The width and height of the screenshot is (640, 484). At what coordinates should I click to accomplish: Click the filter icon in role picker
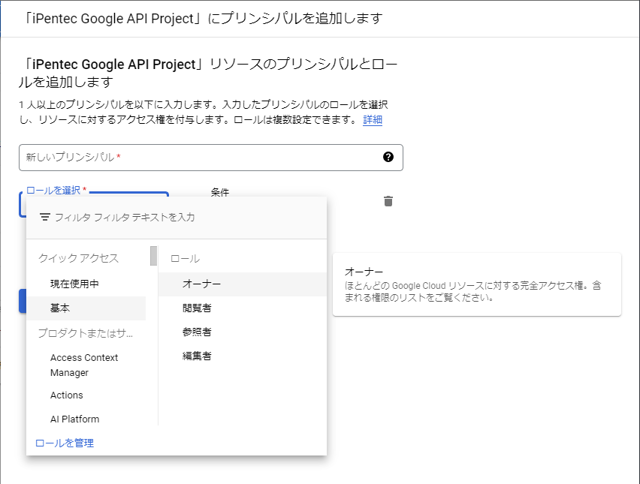pos(45,217)
